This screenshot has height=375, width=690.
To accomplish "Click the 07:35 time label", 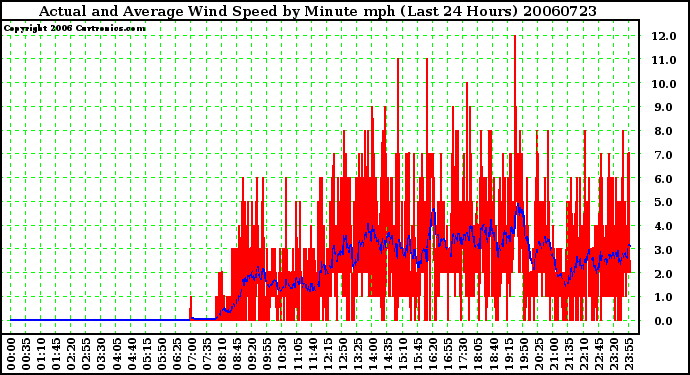I will click(x=206, y=354).
